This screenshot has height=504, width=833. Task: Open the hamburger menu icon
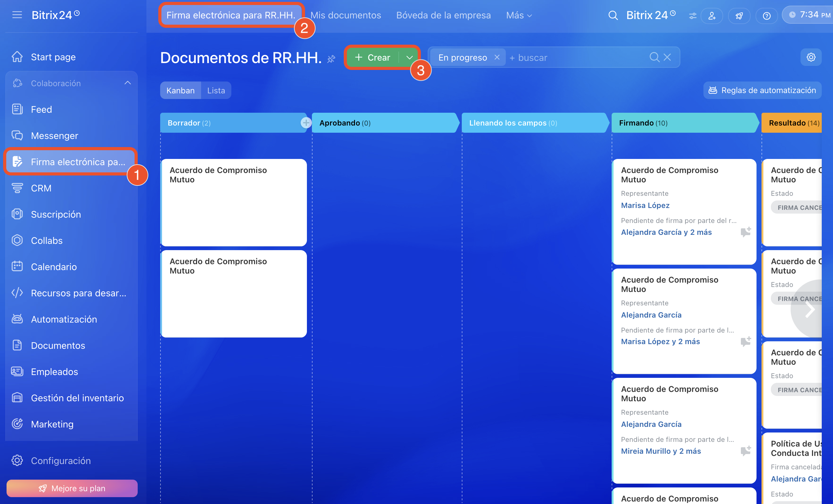point(17,15)
